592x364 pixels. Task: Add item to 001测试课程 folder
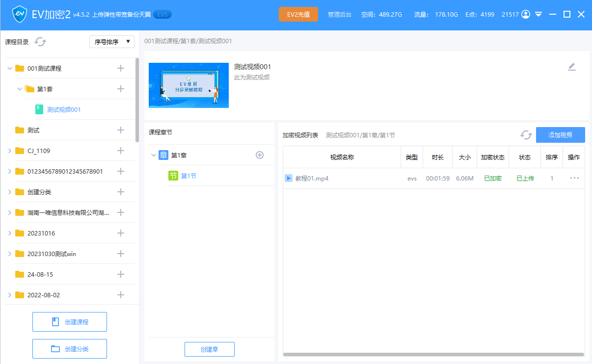[121, 68]
